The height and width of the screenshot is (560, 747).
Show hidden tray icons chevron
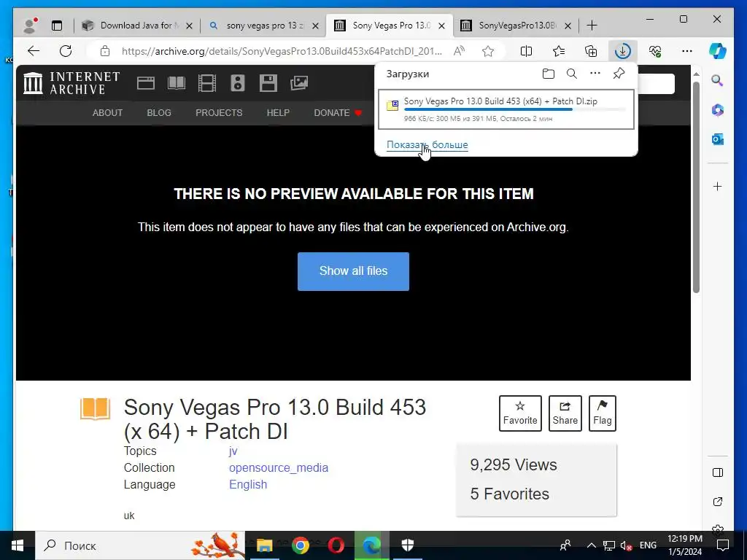(591, 545)
